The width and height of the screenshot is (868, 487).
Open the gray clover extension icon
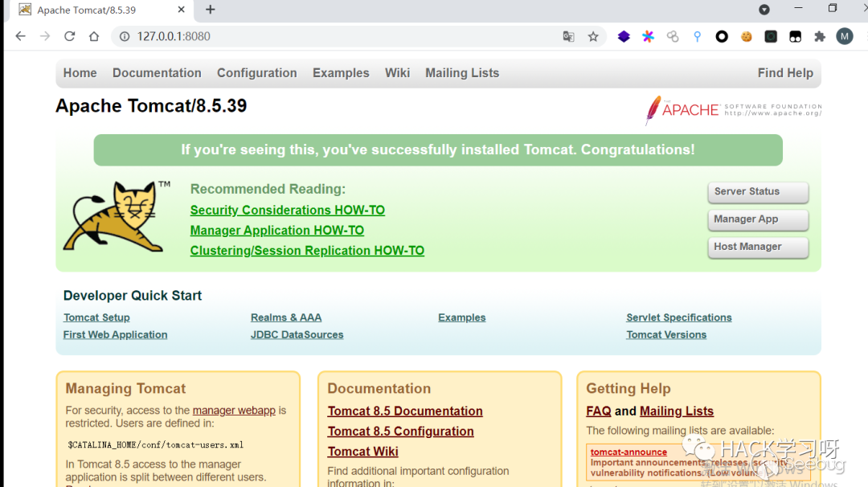tap(673, 36)
